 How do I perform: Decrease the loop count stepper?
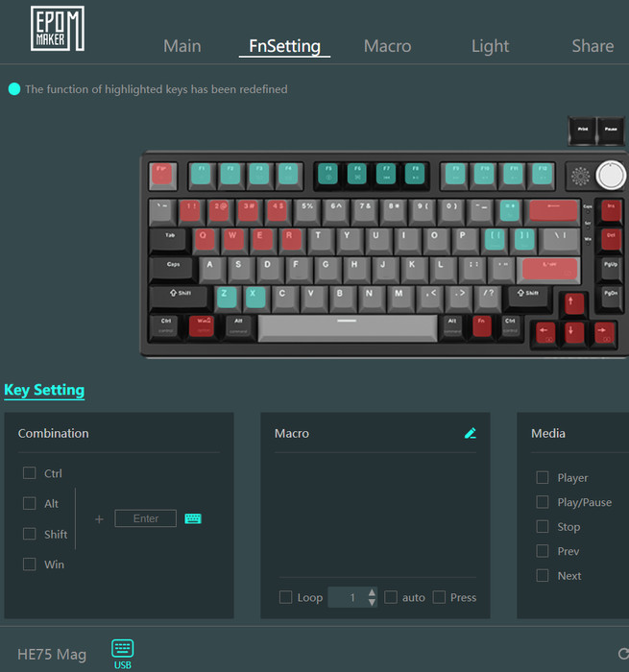[372, 602]
